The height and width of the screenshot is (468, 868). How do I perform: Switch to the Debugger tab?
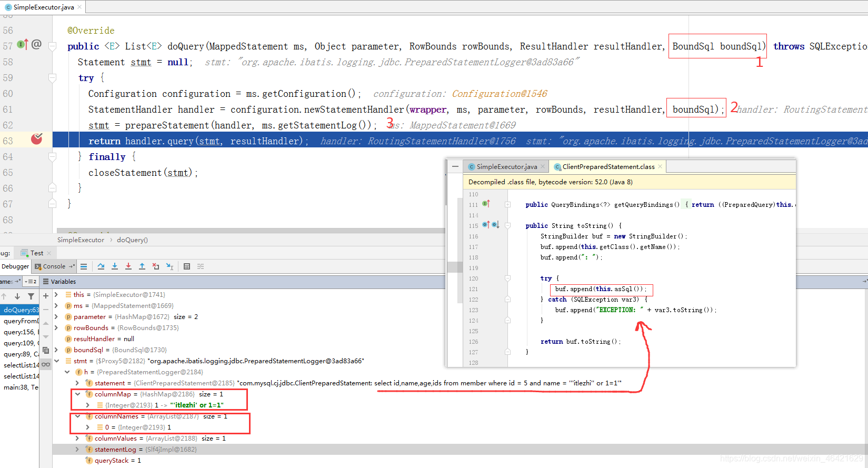15,266
